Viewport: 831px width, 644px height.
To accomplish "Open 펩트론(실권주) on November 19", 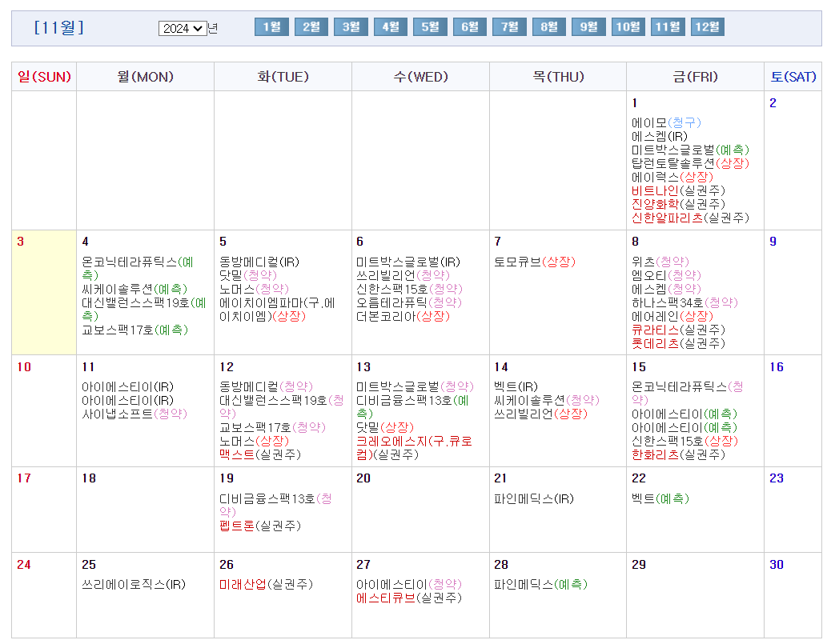I will pyautogui.click(x=259, y=526).
